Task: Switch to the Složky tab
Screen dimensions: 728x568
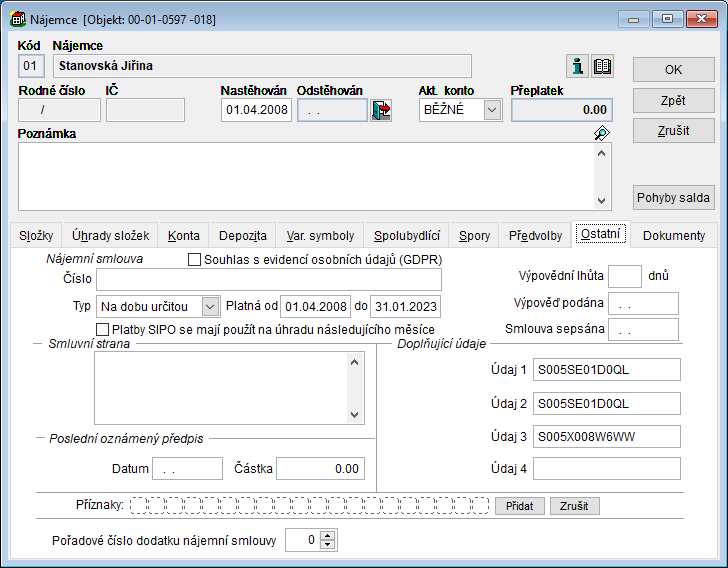Action: pos(36,236)
